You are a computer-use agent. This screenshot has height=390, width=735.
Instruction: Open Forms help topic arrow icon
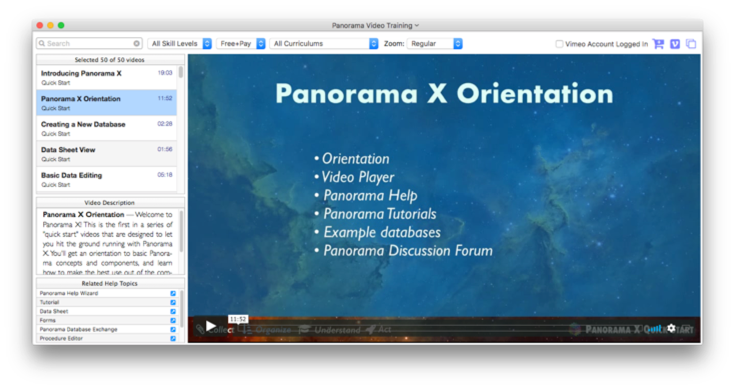click(x=173, y=321)
